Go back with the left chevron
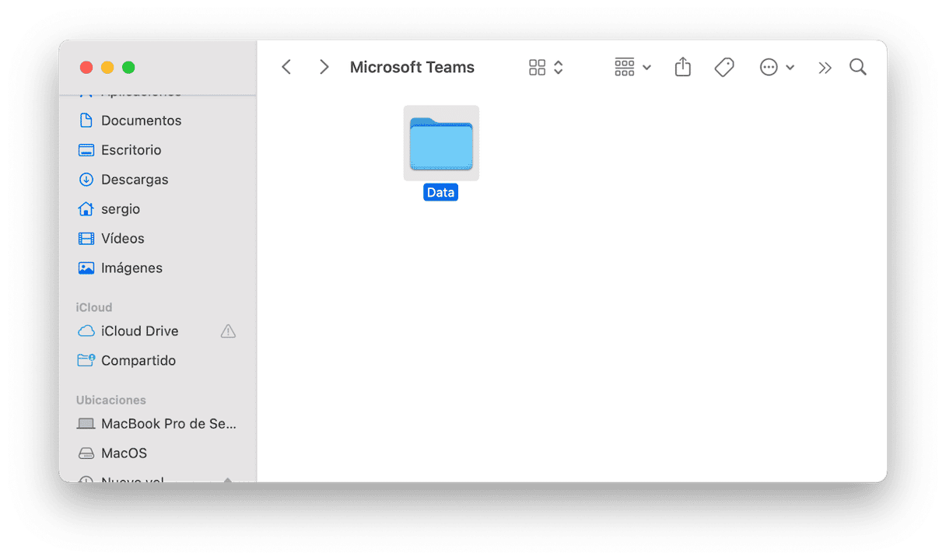 point(286,68)
